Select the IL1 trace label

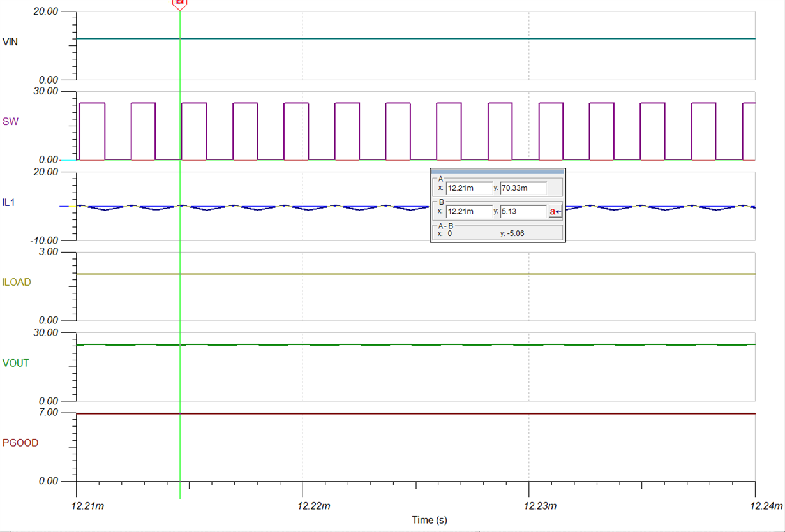click(8, 202)
